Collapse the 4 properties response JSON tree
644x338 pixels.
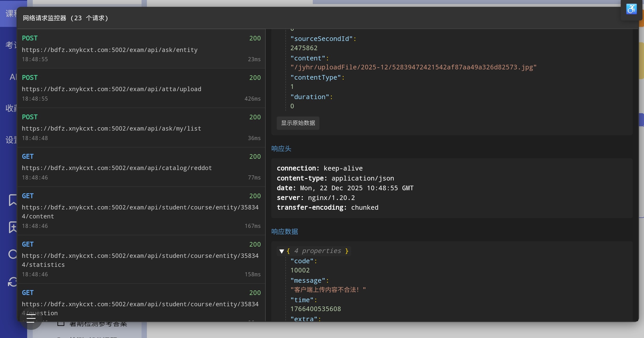pos(282,251)
